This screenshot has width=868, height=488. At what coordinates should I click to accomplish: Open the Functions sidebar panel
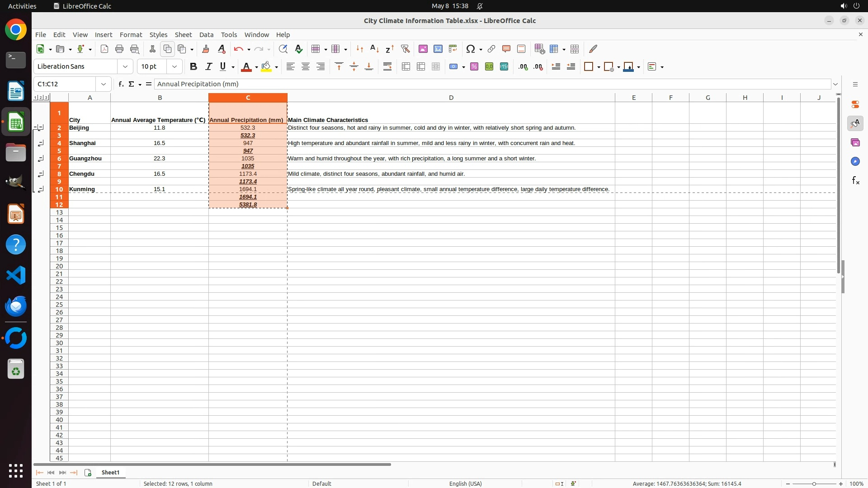(855, 181)
